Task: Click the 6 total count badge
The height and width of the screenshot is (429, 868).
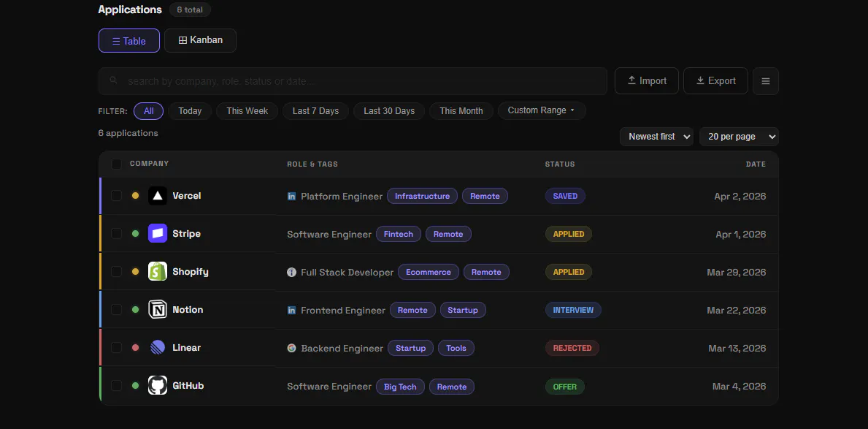Action: coord(190,10)
